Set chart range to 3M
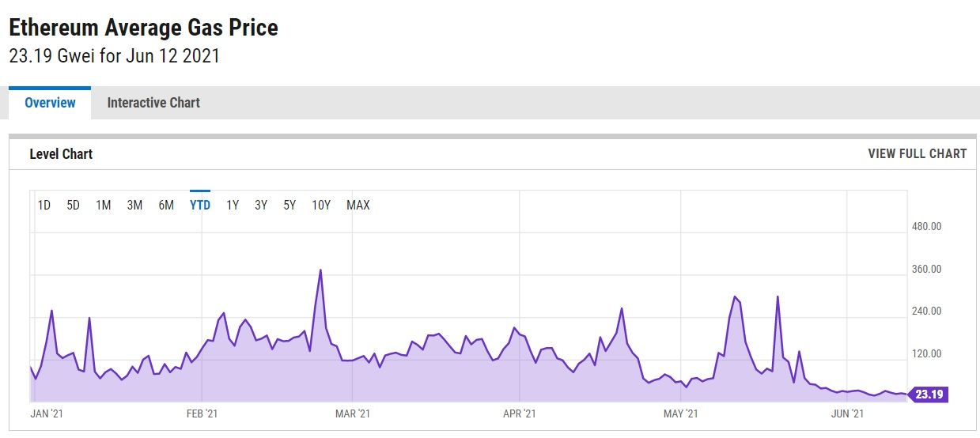Viewport: 980px width, 438px height. click(134, 205)
